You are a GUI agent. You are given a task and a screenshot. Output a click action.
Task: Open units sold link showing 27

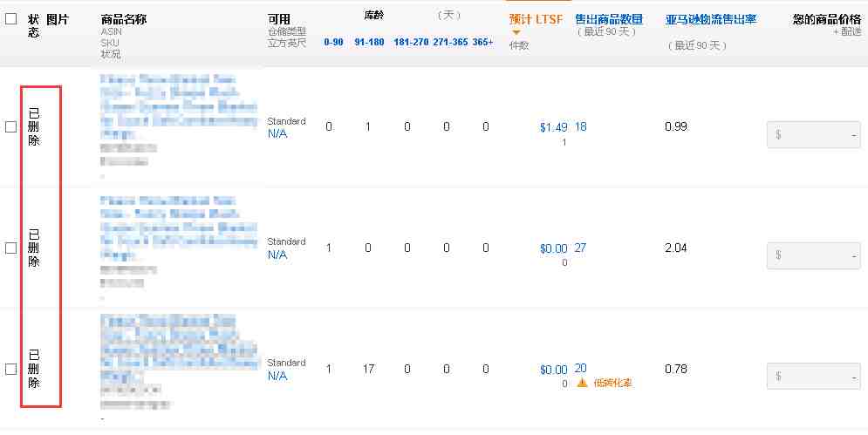pyautogui.click(x=580, y=248)
